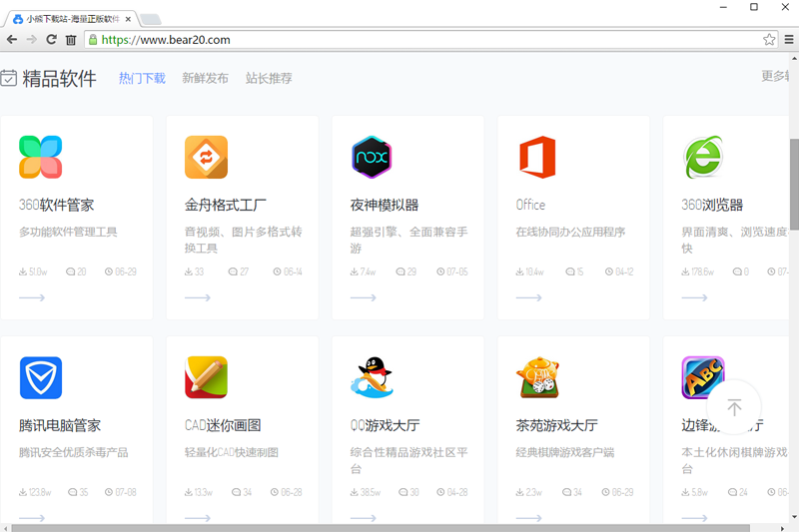Click the 06-29 date on 360软件管家
This screenshot has height=532, width=799.
point(126,271)
